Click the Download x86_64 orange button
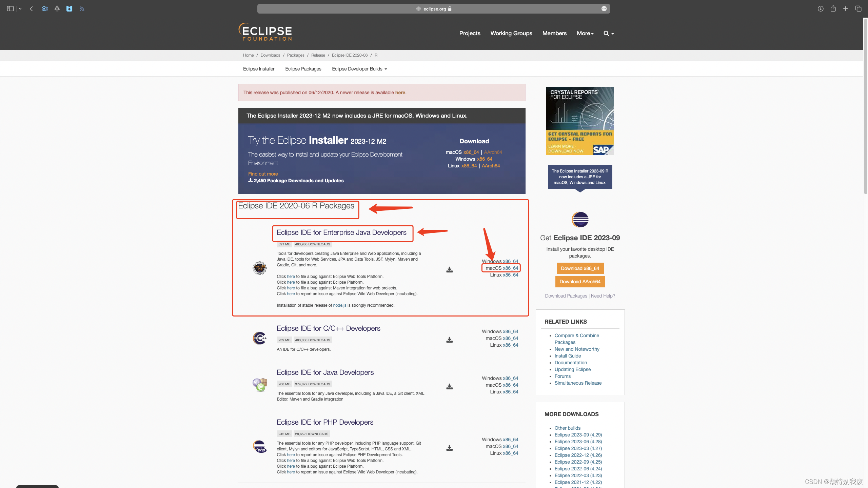Viewport: 868px width, 488px height. click(x=580, y=268)
